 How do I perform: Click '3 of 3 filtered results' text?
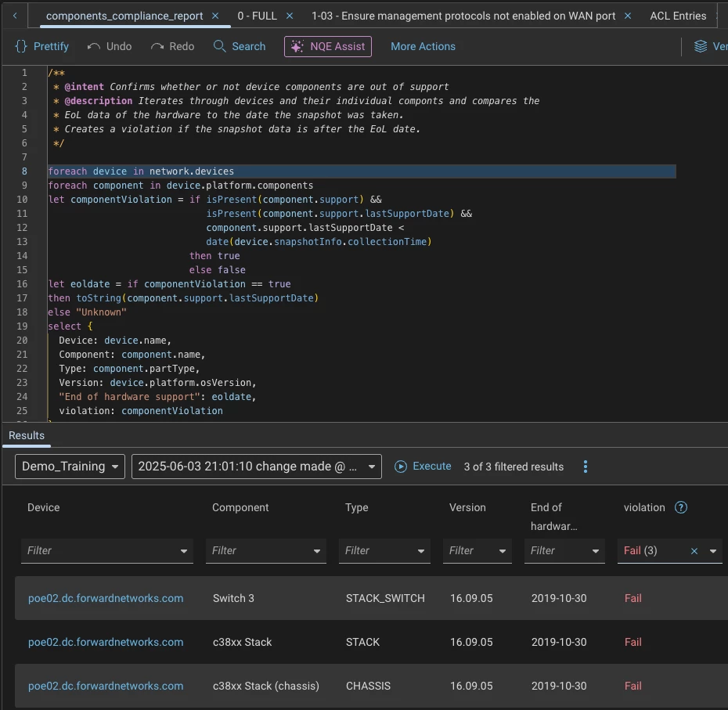(x=514, y=467)
